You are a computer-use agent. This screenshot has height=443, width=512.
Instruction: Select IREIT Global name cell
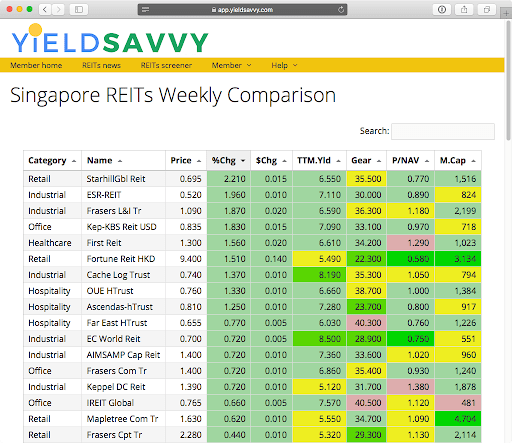(123, 403)
